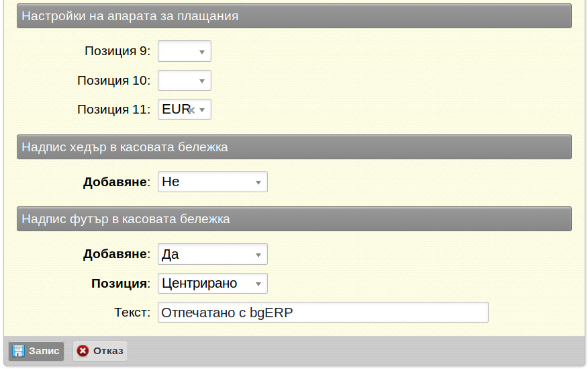Viewport: 588px width, 369px height.
Task: Click the Запис button label
Action: coord(44,351)
